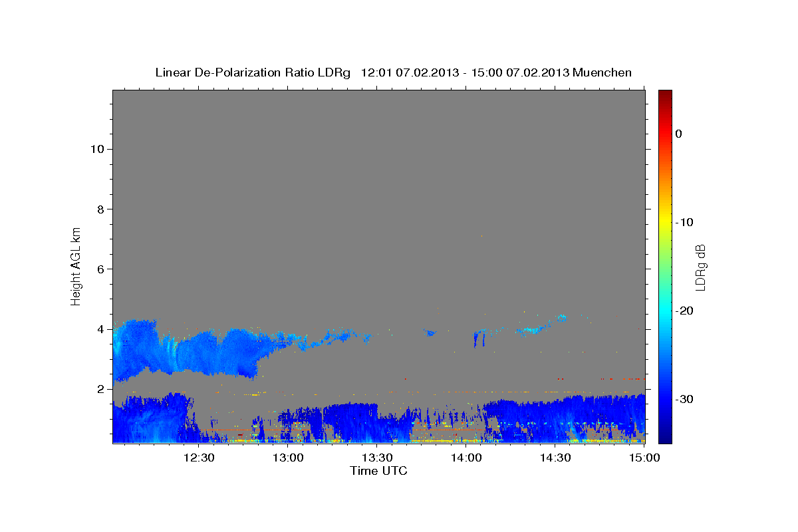The width and height of the screenshot is (798, 532).
Task: Click the '14:00' time tick label
Action: (466, 458)
